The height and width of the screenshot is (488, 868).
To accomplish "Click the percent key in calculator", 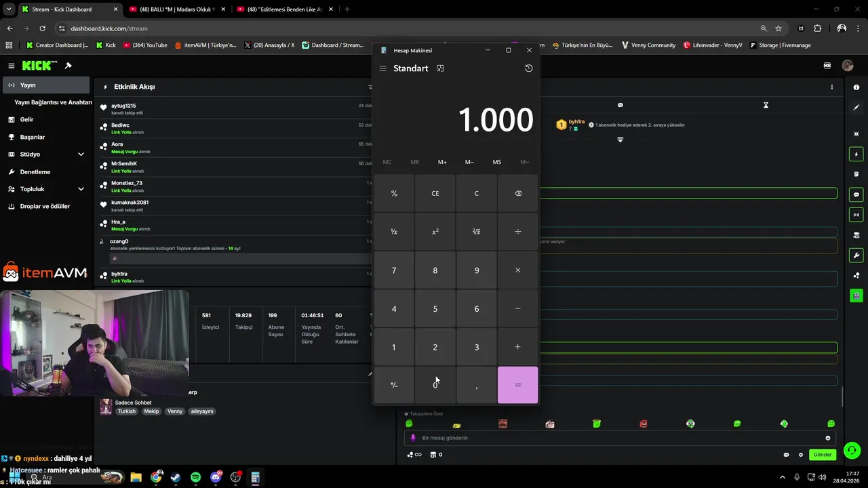I will click(x=394, y=193).
